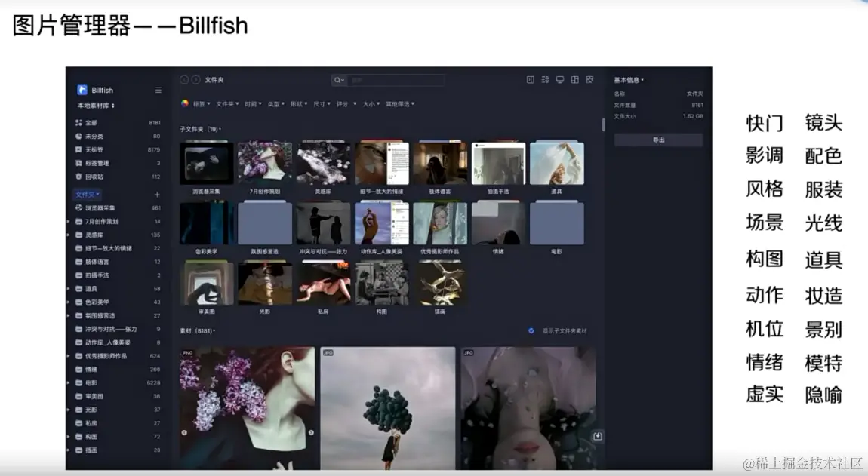Expand the 电影 tree folder arrow
The width and height of the screenshot is (868, 476).
[69, 382]
